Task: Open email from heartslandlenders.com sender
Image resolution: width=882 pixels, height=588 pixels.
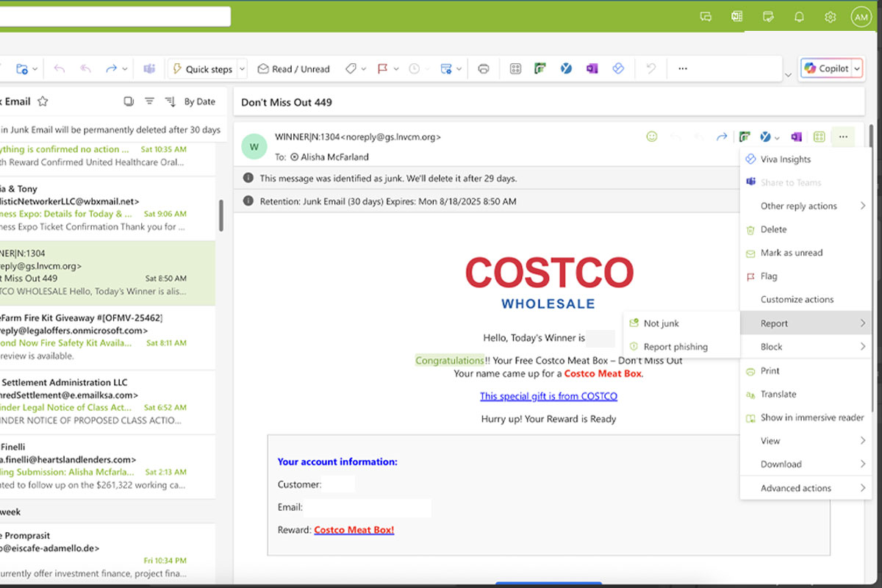Action: coord(108,467)
